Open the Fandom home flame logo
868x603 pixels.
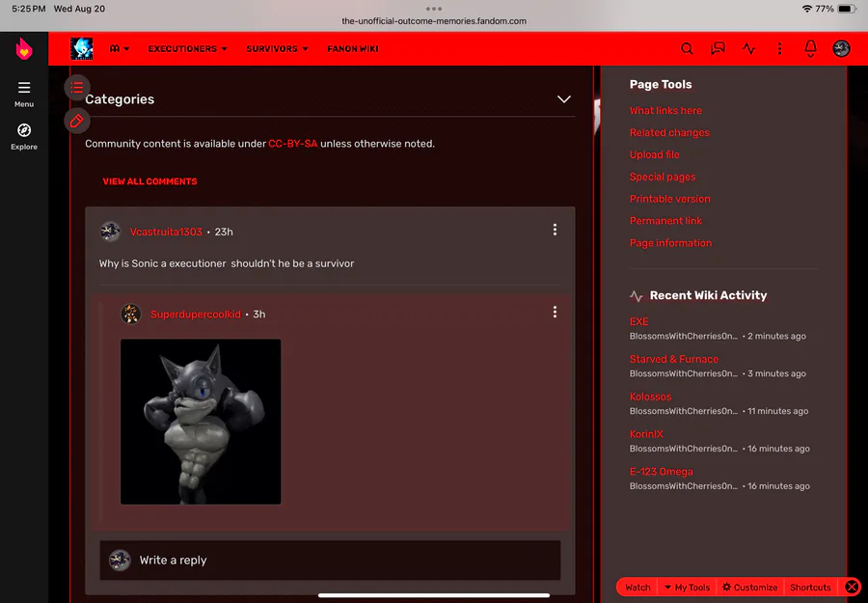pos(24,49)
